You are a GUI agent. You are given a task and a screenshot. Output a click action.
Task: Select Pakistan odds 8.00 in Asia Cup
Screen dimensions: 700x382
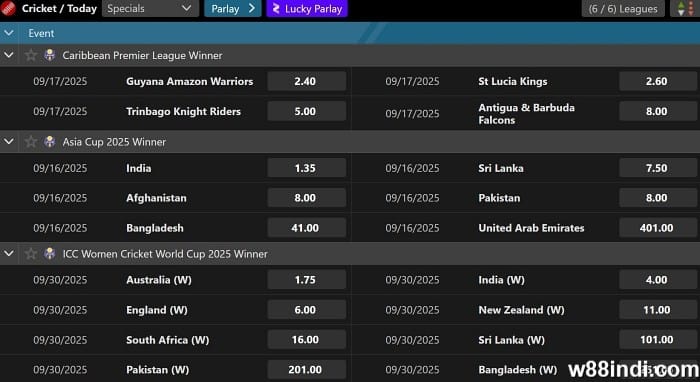tap(658, 198)
